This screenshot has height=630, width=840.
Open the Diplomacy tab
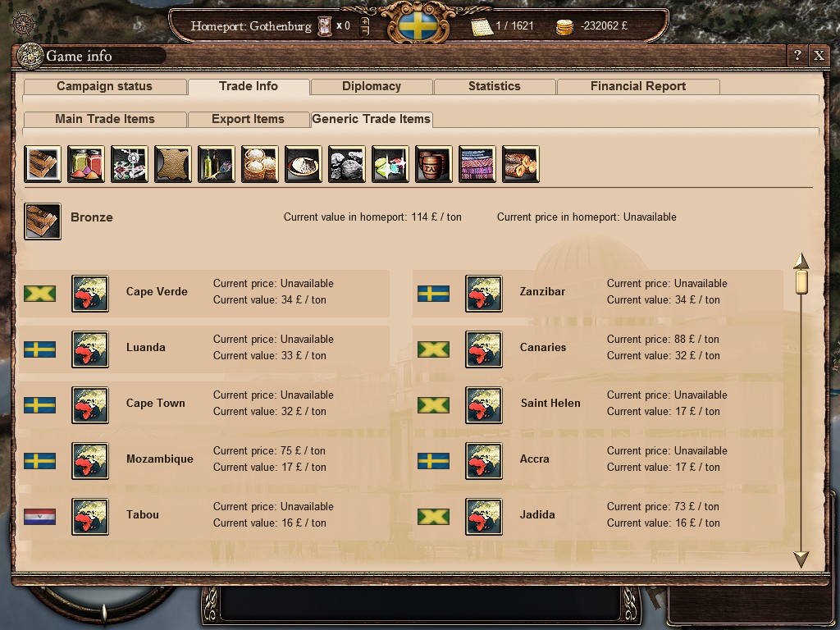pyautogui.click(x=372, y=86)
